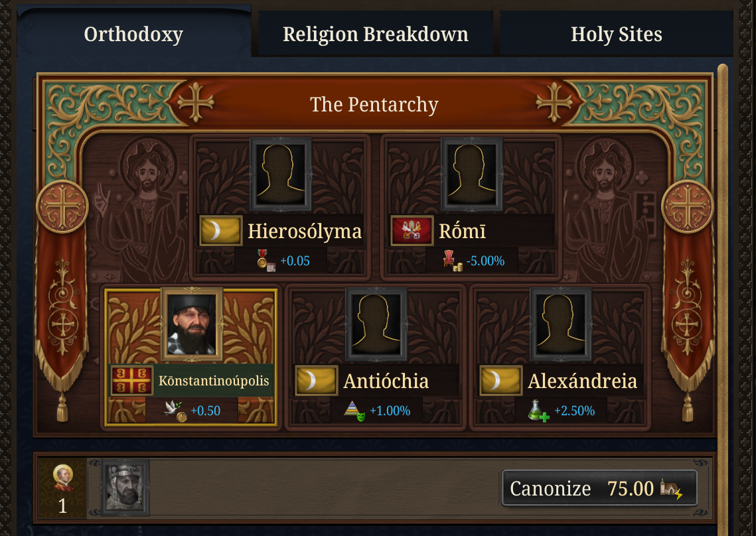This screenshot has width=756, height=536.
Task: Switch to the Religion Breakdown tab
Action: point(375,34)
